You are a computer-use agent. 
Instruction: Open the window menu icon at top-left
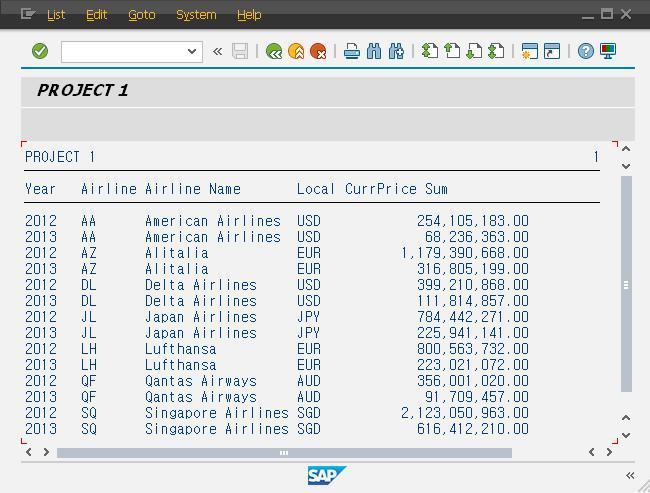coord(28,14)
